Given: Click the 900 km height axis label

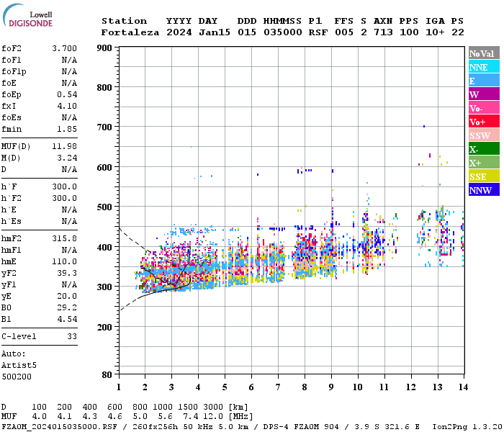Looking at the screenshot, I should point(104,48).
